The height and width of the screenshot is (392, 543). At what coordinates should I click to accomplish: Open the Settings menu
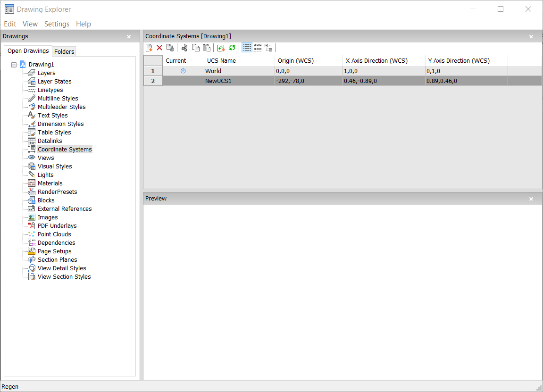click(x=57, y=24)
